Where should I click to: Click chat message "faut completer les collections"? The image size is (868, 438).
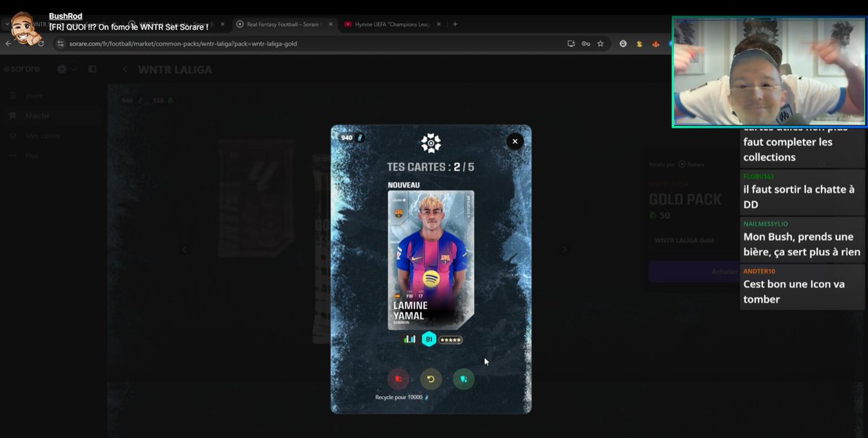pyautogui.click(x=788, y=149)
